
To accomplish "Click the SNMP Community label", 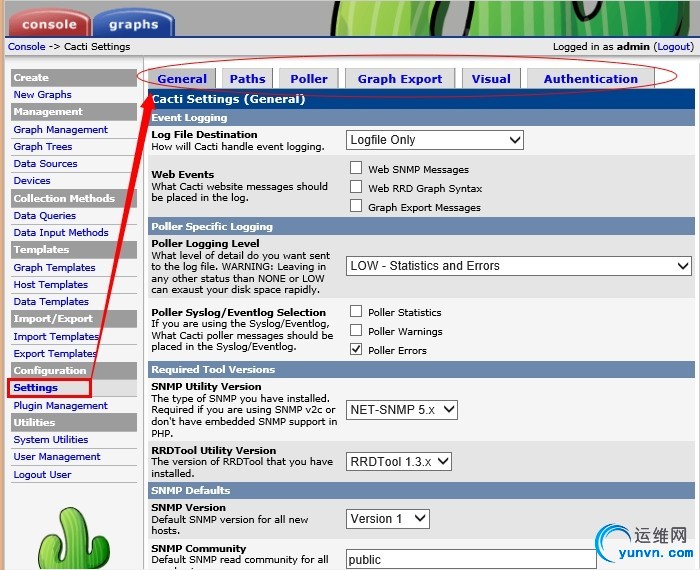I will coord(199,549).
